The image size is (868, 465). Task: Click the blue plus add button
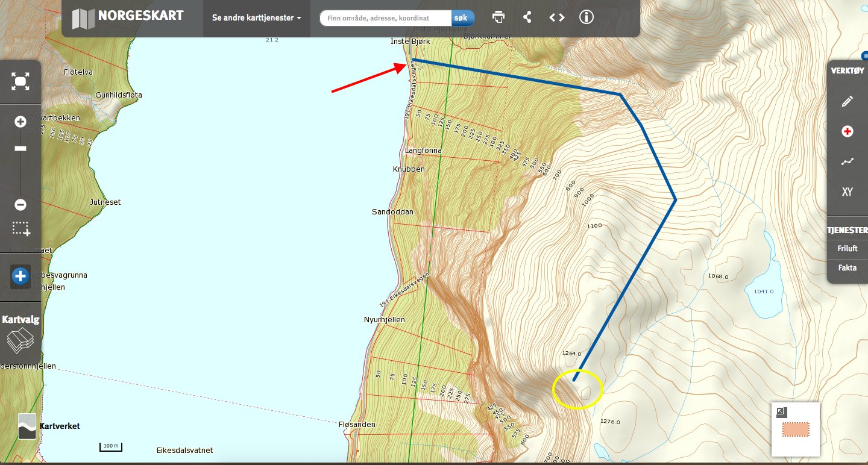pos(20,276)
